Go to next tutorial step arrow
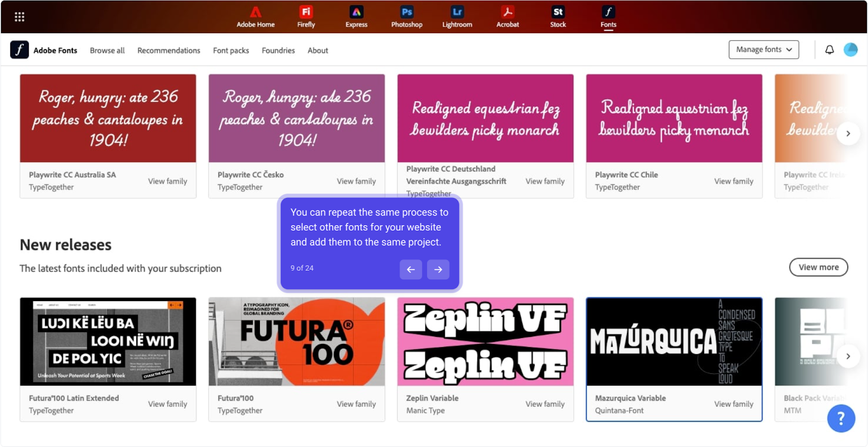The width and height of the screenshot is (868, 447). pos(438,269)
